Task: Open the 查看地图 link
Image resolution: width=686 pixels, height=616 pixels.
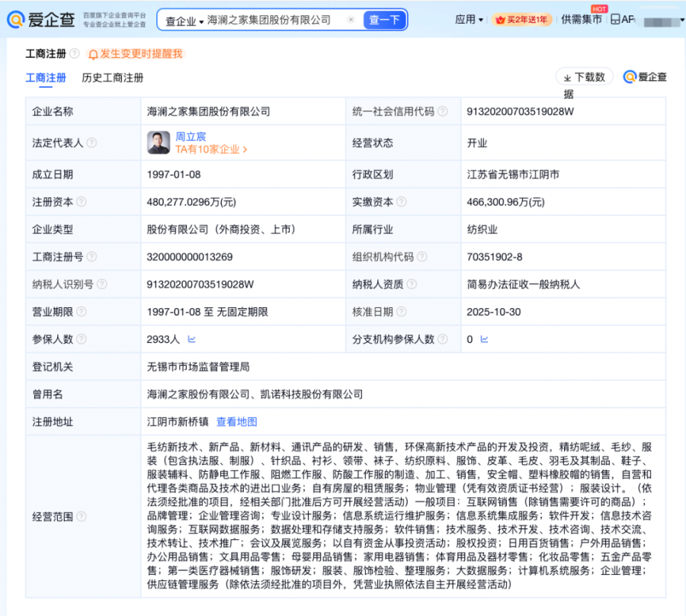Action: pyautogui.click(x=236, y=422)
